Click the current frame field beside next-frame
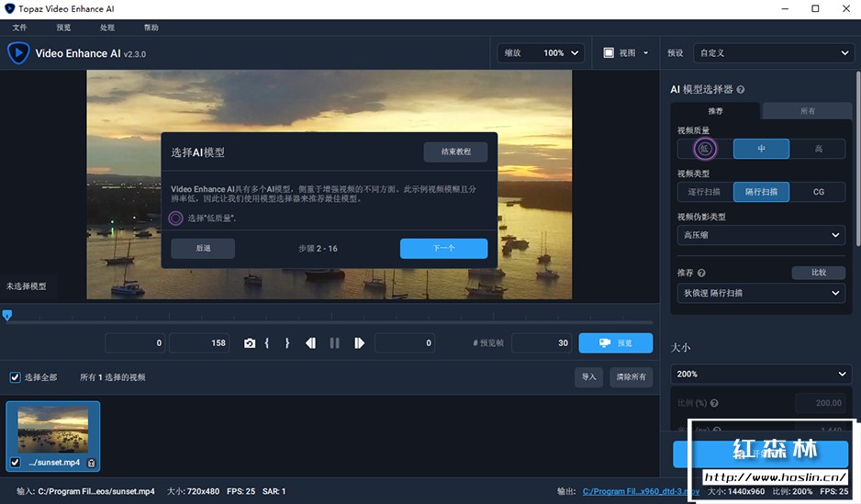This screenshot has height=504, width=861. coord(405,343)
